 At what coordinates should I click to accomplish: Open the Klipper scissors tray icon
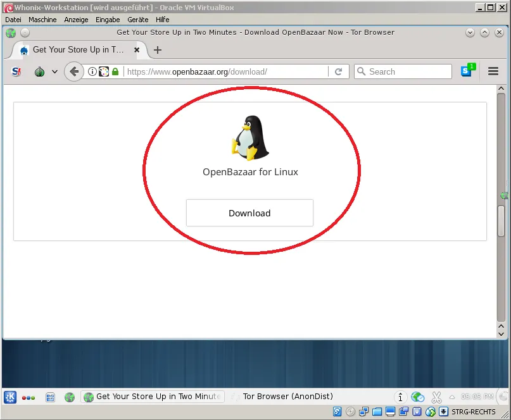436,397
